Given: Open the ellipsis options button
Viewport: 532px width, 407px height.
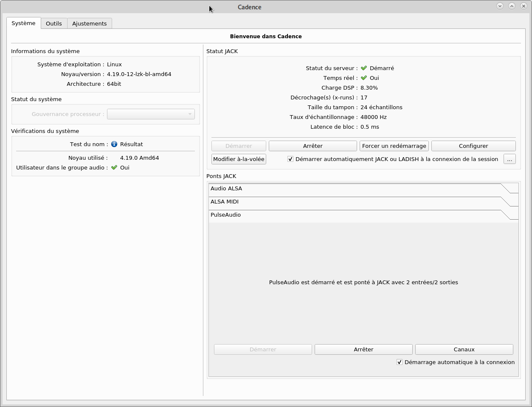Looking at the screenshot, I should coord(509,159).
